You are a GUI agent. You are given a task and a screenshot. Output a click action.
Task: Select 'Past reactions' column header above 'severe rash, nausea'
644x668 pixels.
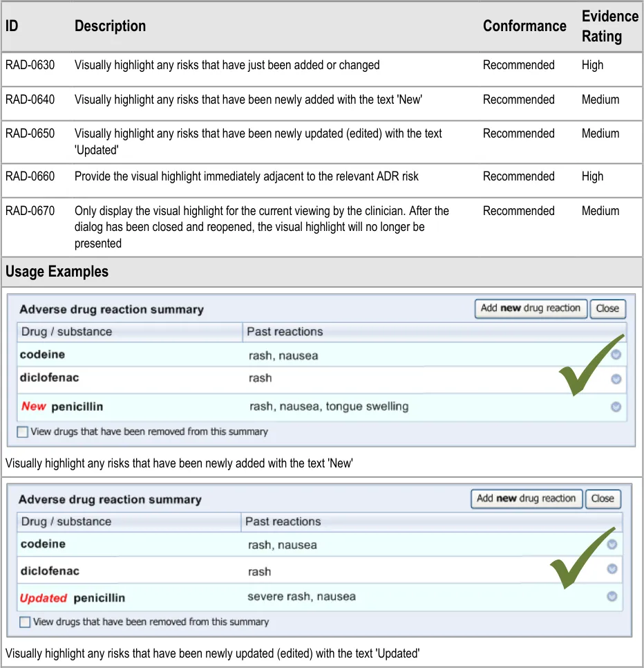tap(283, 521)
